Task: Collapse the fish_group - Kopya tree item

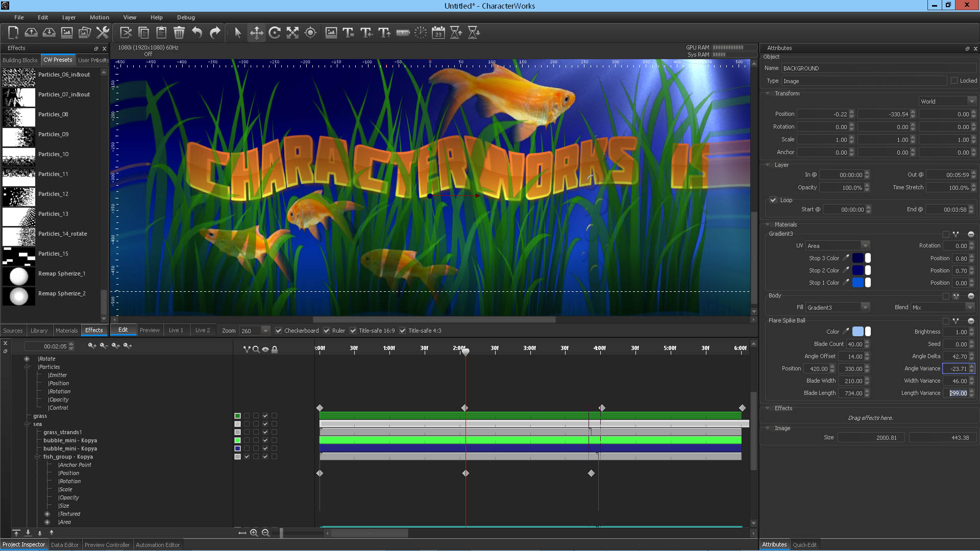Action: click(37, 457)
